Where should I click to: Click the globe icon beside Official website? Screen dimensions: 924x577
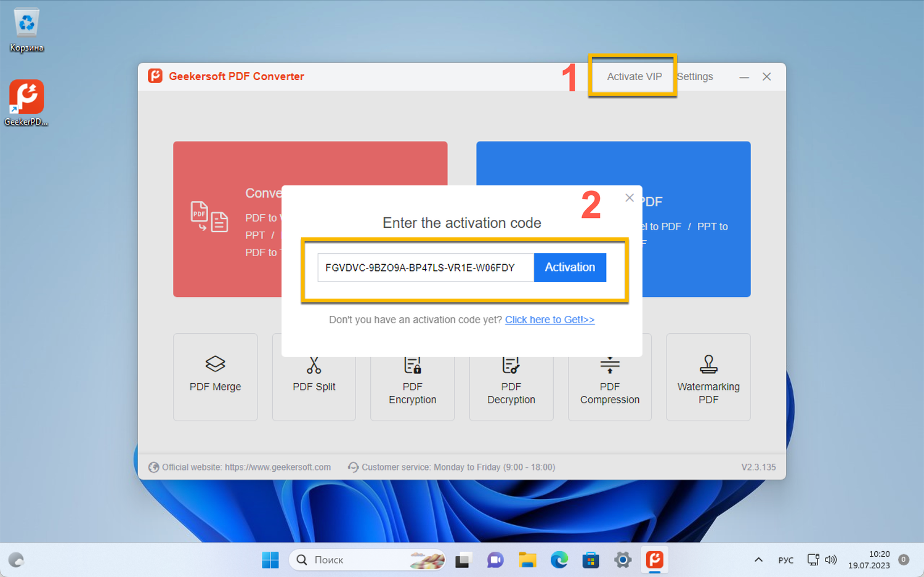153,467
